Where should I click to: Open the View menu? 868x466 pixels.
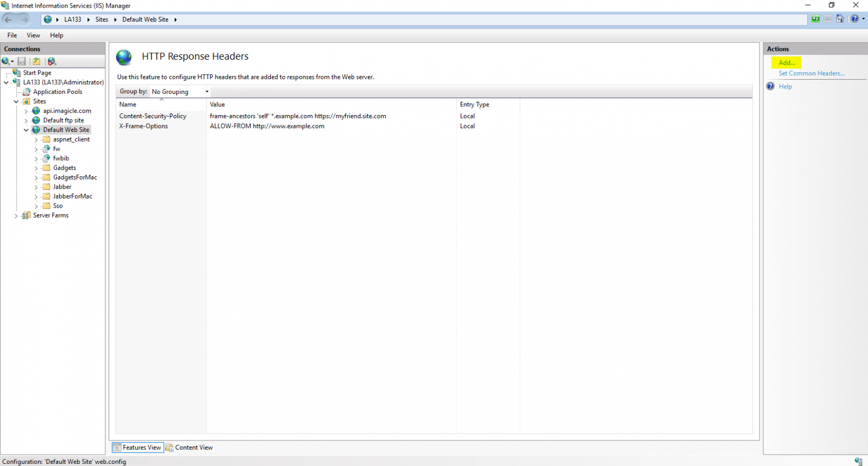pyautogui.click(x=33, y=35)
